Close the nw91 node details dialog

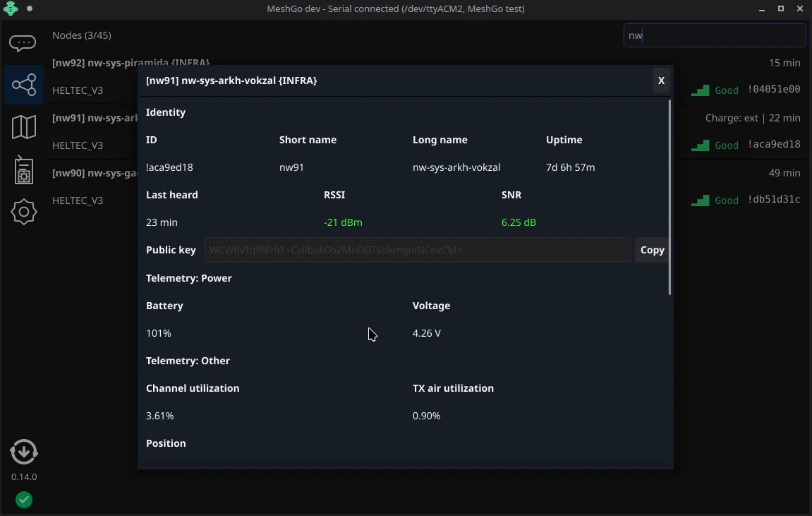pyautogui.click(x=661, y=80)
